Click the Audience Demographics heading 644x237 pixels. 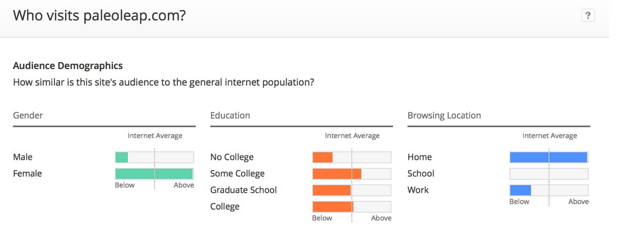[68, 66]
